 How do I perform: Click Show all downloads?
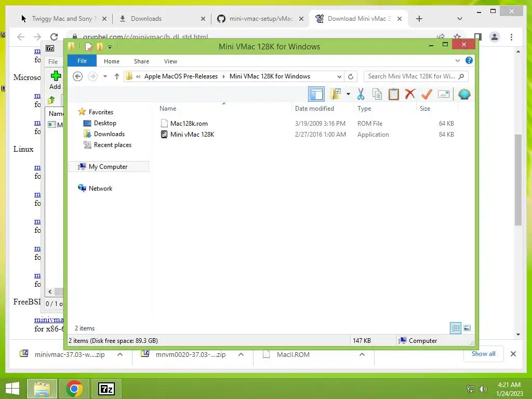(484, 354)
